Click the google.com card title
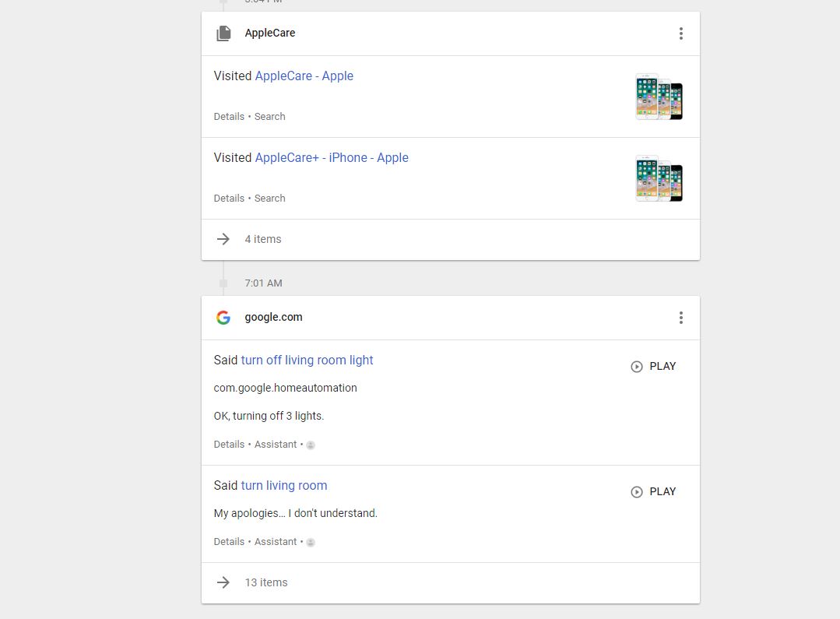 pyautogui.click(x=274, y=317)
